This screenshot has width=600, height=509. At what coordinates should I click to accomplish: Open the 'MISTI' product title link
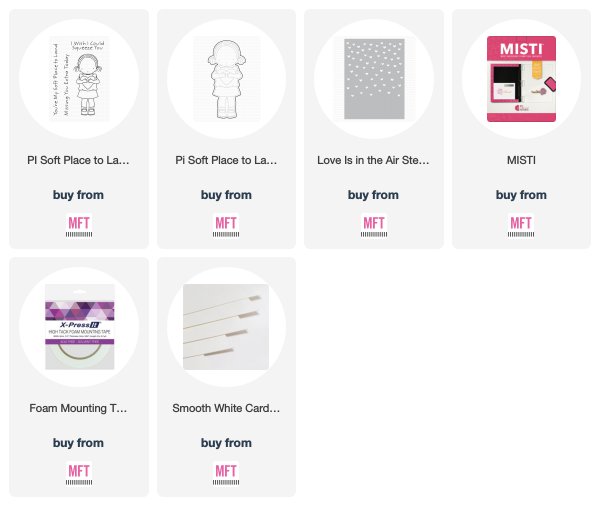point(521,160)
